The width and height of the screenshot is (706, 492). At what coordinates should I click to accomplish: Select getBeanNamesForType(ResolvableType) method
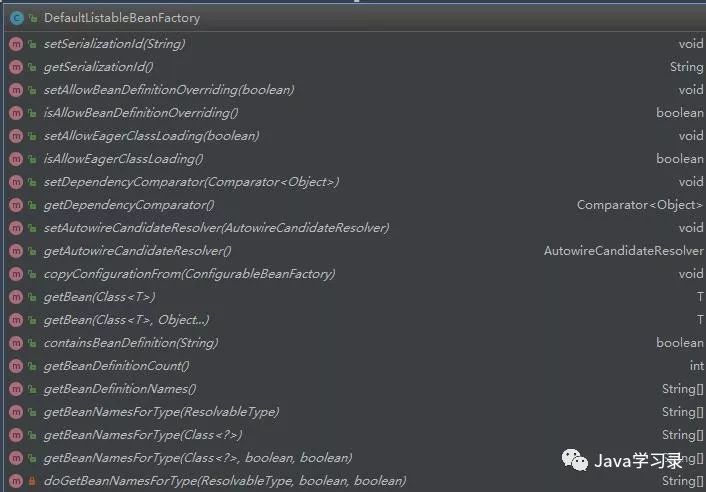pyautogui.click(x=162, y=412)
